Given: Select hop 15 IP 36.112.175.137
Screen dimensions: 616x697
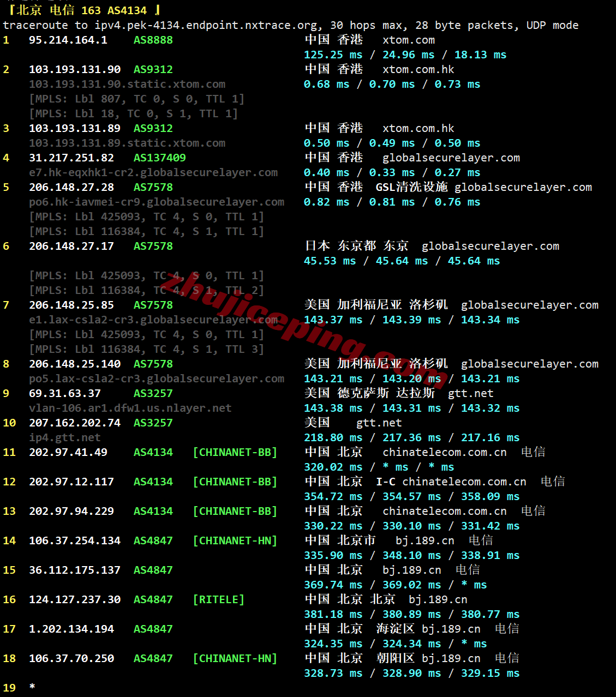Looking at the screenshot, I should coord(75,570).
